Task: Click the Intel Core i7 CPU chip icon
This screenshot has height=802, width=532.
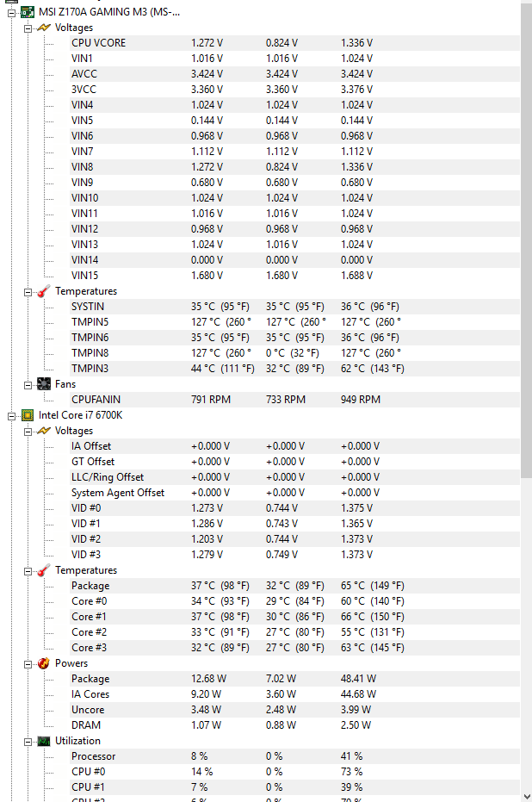Action: point(28,415)
